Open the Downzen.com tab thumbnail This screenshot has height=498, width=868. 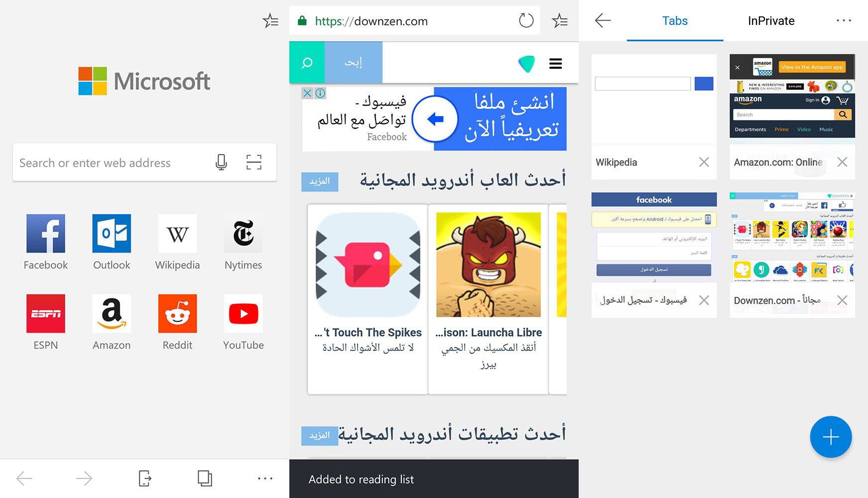[792, 237]
